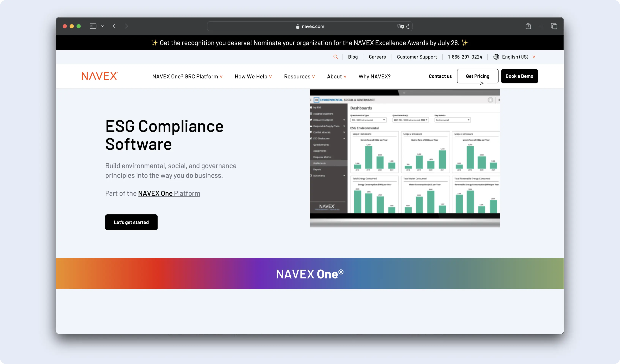Screen dimensions: 620x364
Task: Click the translate icon in address bar
Action: click(x=401, y=26)
